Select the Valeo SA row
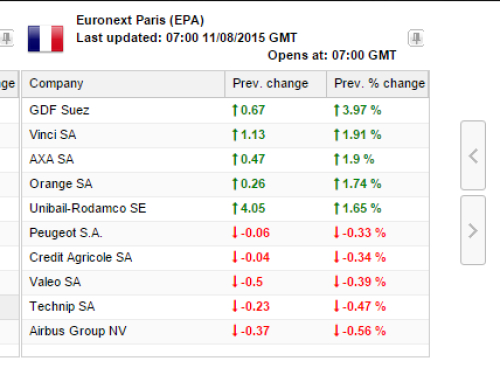500x368 pixels. point(225,282)
